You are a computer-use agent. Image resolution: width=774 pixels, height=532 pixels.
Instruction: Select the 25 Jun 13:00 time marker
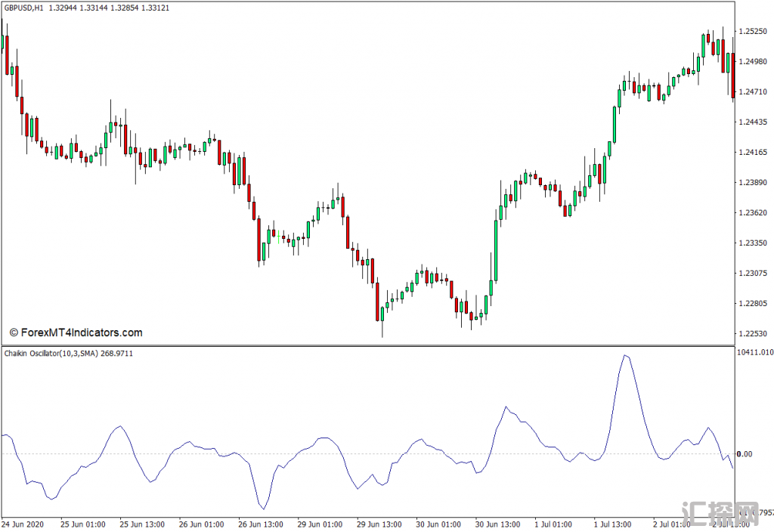[x=142, y=524]
